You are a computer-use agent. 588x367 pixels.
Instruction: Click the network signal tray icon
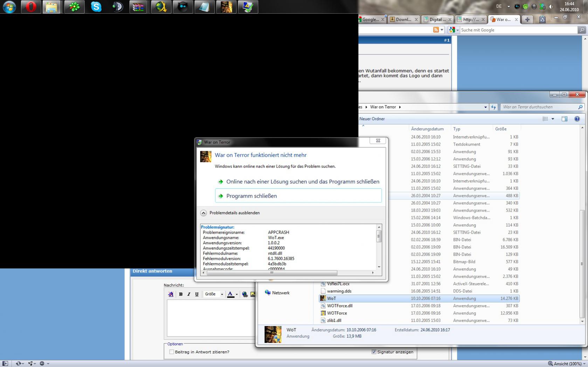542,7
